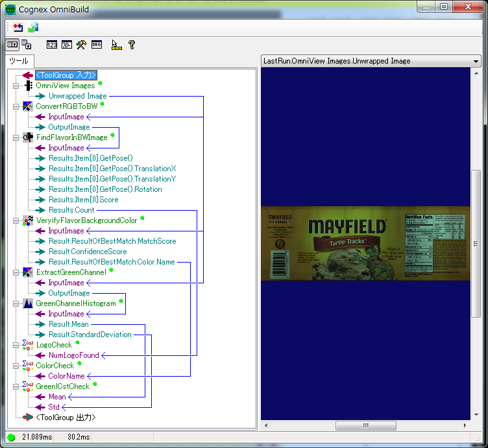
Task: Select the Results.Count terminal
Action: click(x=71, y=210)
